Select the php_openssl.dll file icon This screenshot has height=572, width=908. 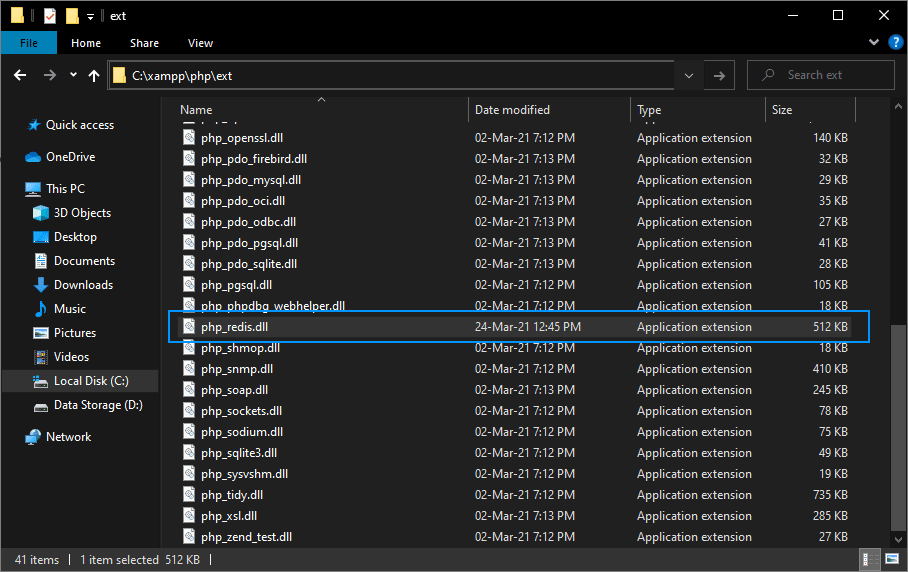(x=189, y=137)
